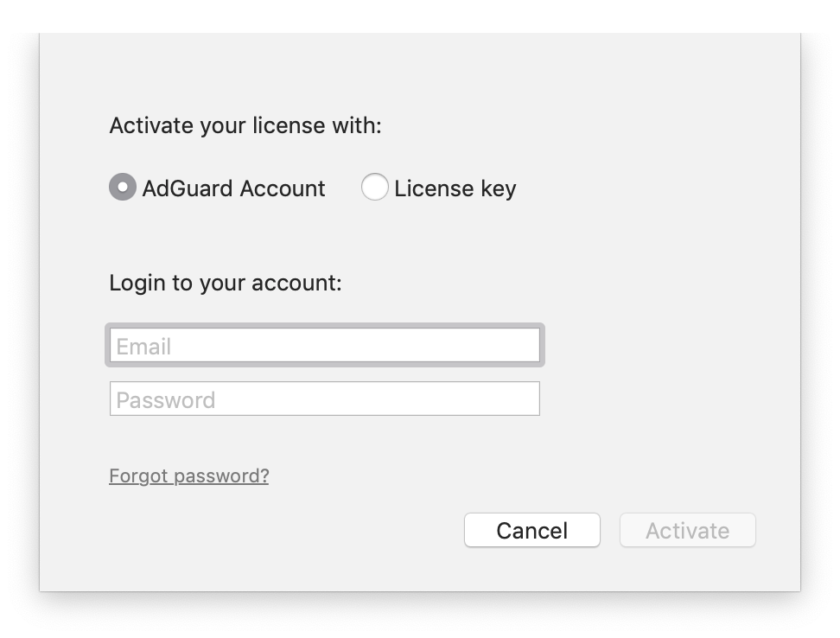Viewport: 840px width, 638px height.
Task: Click into the Password field
Action: (x=325, y=399)
